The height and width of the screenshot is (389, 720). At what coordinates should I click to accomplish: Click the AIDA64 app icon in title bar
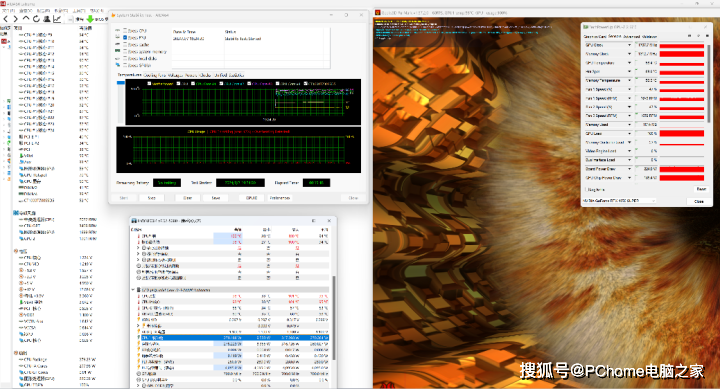[x=3, y=4]
